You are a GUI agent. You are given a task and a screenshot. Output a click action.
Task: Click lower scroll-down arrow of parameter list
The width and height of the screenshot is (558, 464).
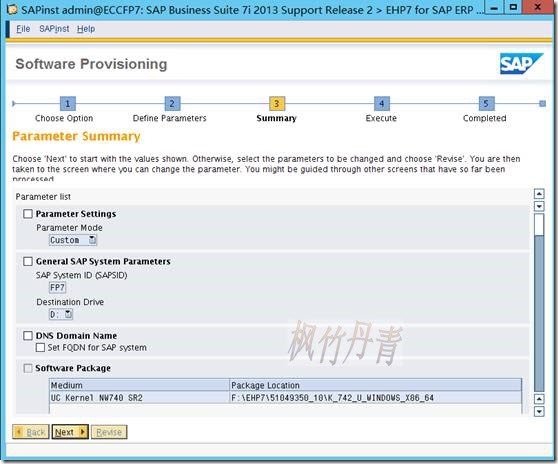[539, 412]
